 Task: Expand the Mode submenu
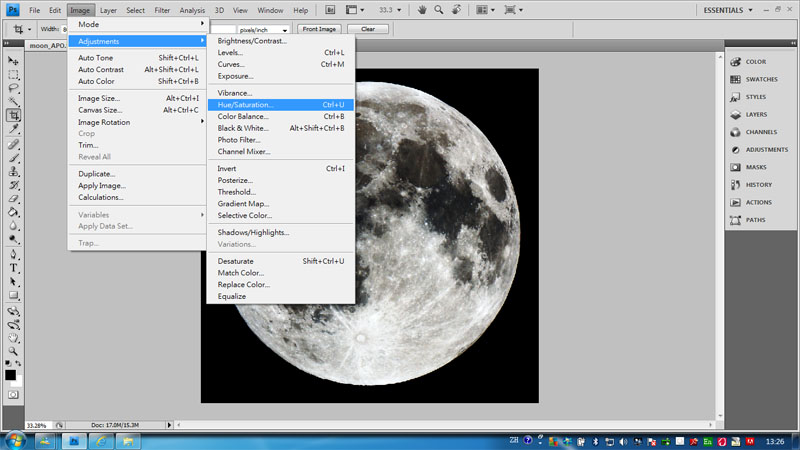[x=139, y=23]
